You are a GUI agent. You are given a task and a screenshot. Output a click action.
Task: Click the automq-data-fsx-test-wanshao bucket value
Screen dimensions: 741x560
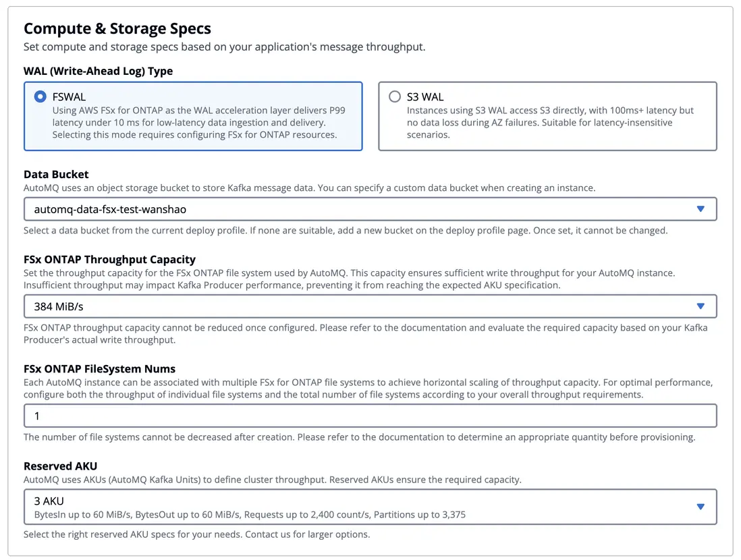110,209
